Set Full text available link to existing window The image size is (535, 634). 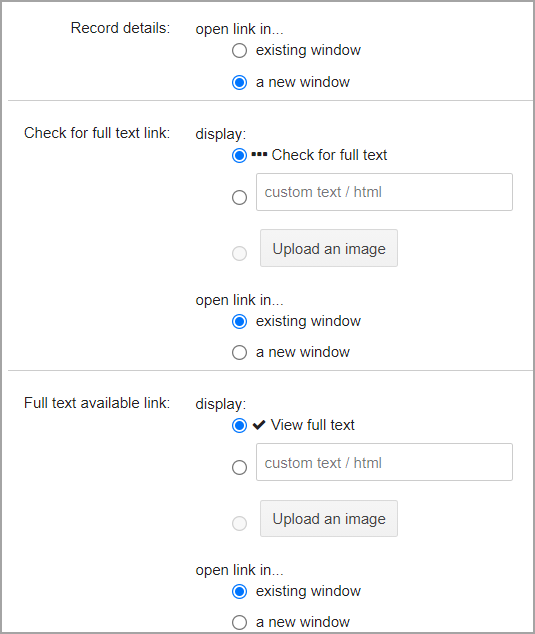point(239,592)
